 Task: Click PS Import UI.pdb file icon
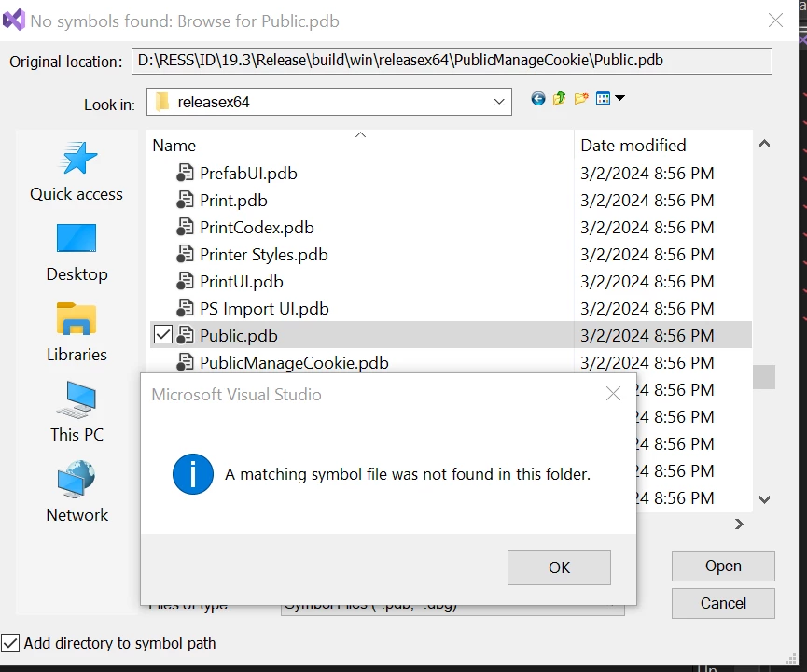(x=185, y=308)
